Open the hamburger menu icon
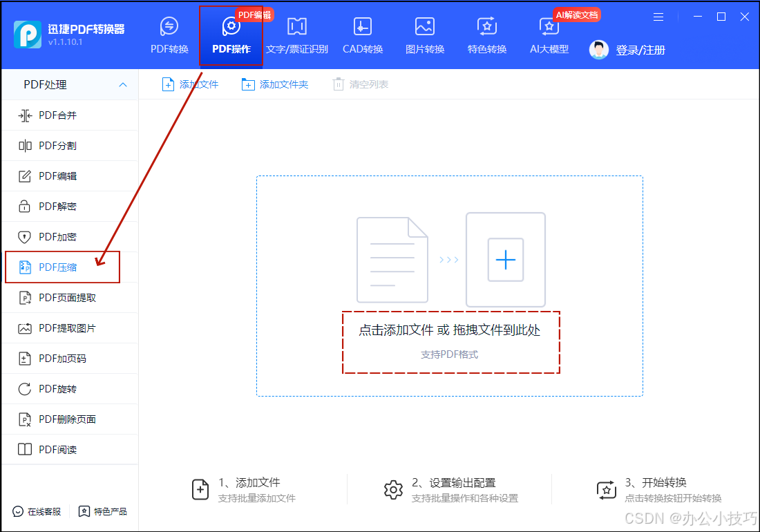 (x=658, y=17)
